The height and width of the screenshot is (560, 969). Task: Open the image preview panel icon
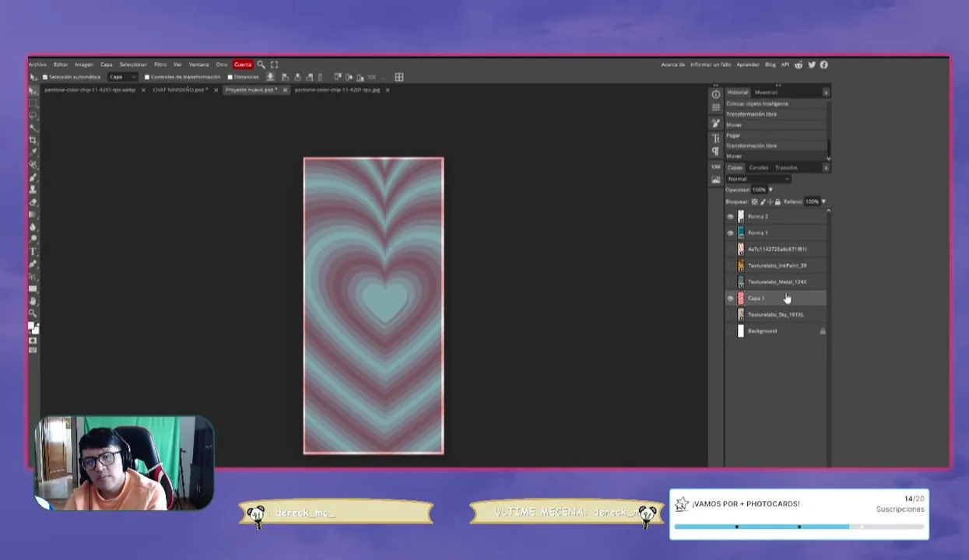pyautogui.click(x=716, y=180)
